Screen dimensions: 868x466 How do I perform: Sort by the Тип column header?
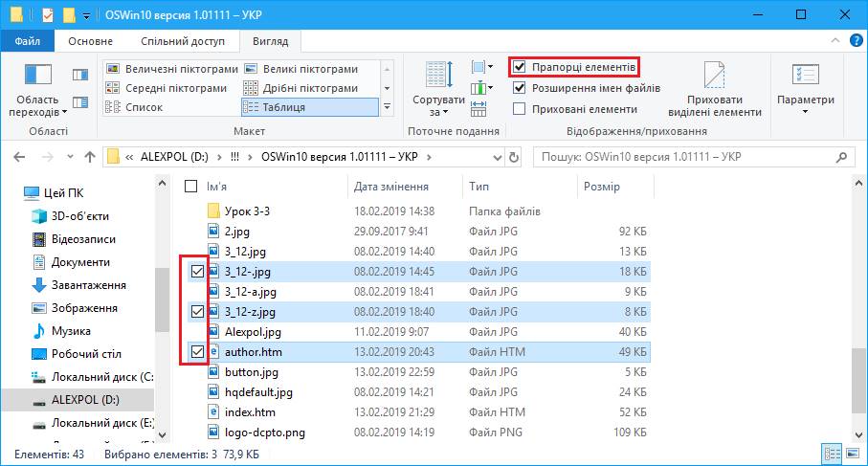pyautogui.click(x=479, y=187)
